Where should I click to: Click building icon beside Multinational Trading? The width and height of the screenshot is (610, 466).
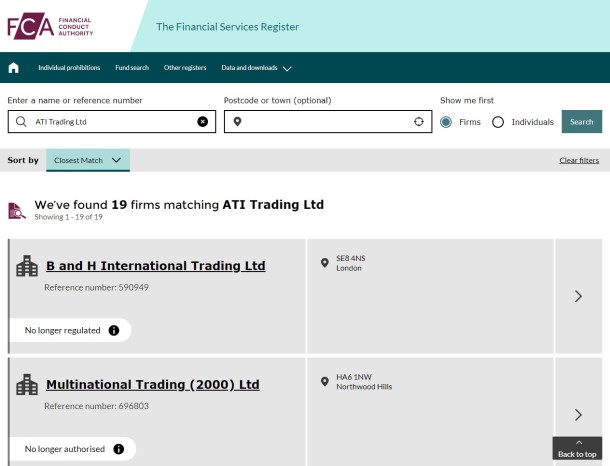[x=27, y=385]
